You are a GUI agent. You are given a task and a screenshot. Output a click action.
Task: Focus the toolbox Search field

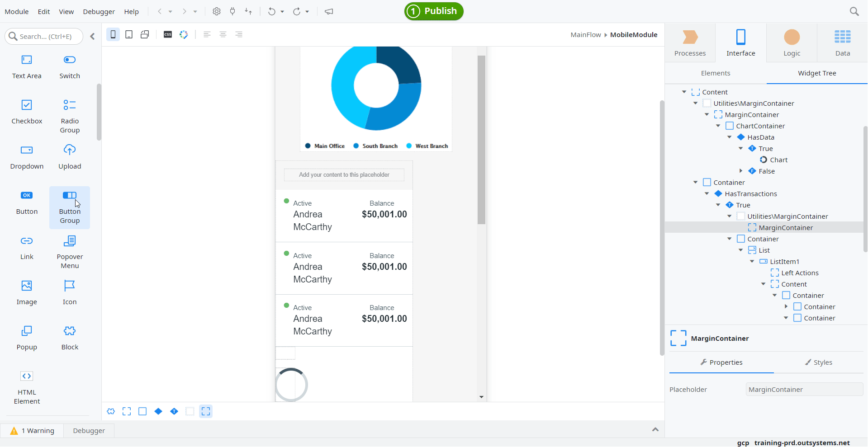(x=44, y=36)
